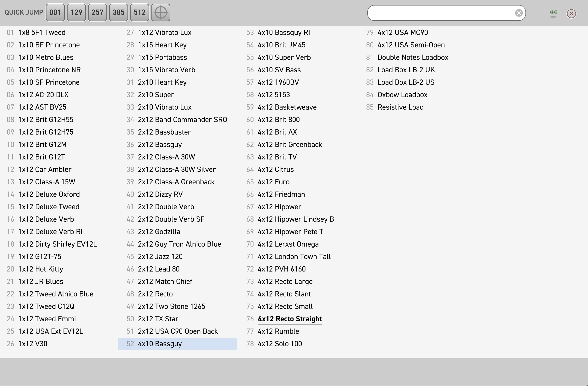Click the crosshair locate-current icon
The height and width of the screenshot is (386, 588).
click(x=161, y=12)
